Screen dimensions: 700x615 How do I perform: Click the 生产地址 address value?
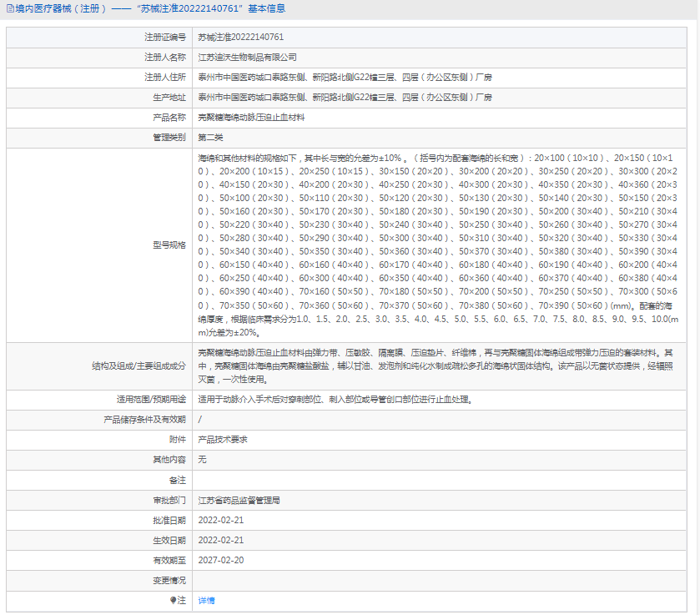345,98
